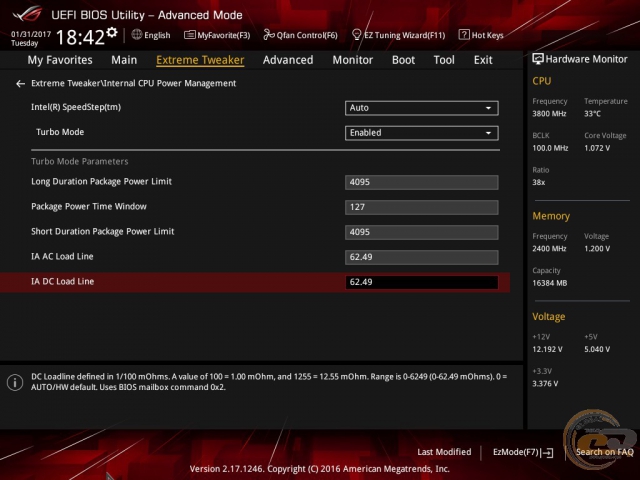The width and height of the screenshot is (640, 480).
Task: Click the 18:42 clock display
Action: [80, 37]
